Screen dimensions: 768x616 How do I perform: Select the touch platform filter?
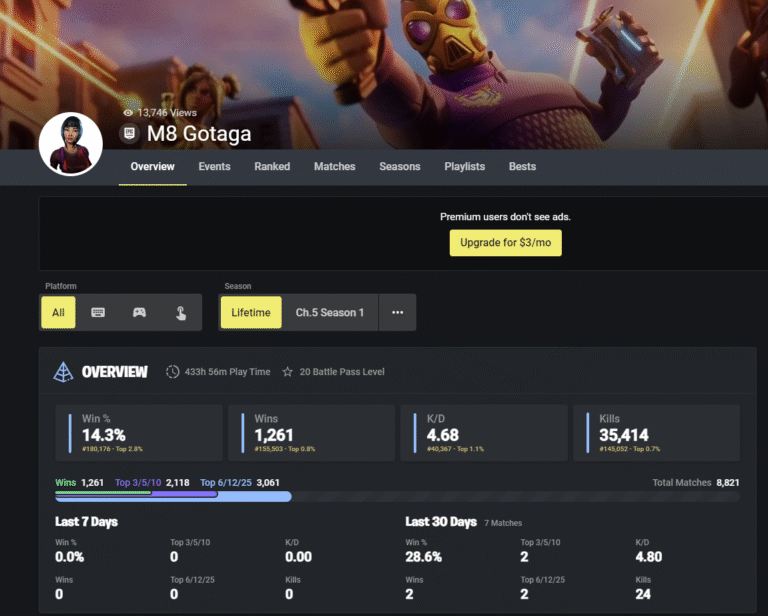coord(181,312)
